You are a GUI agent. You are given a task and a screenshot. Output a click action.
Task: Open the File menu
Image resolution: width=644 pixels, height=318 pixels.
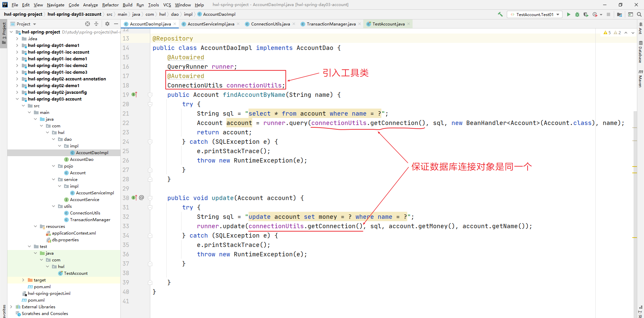pos(15,5)
